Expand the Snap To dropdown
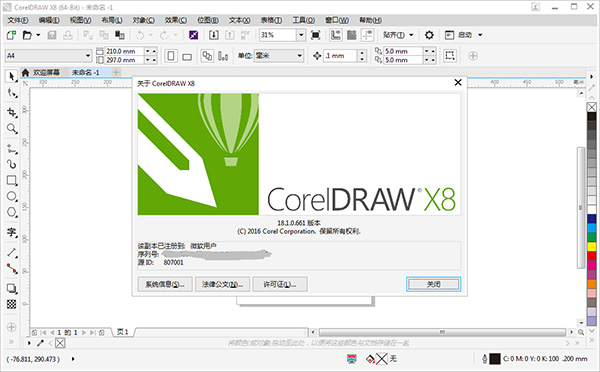This screenshot has width=600, height=372. point(411,35)
